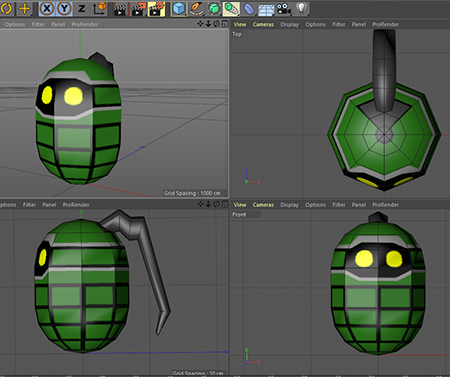450x377 pixels.
Task: Click perspective viewport move-camera icon
Action: pos(200,24)
